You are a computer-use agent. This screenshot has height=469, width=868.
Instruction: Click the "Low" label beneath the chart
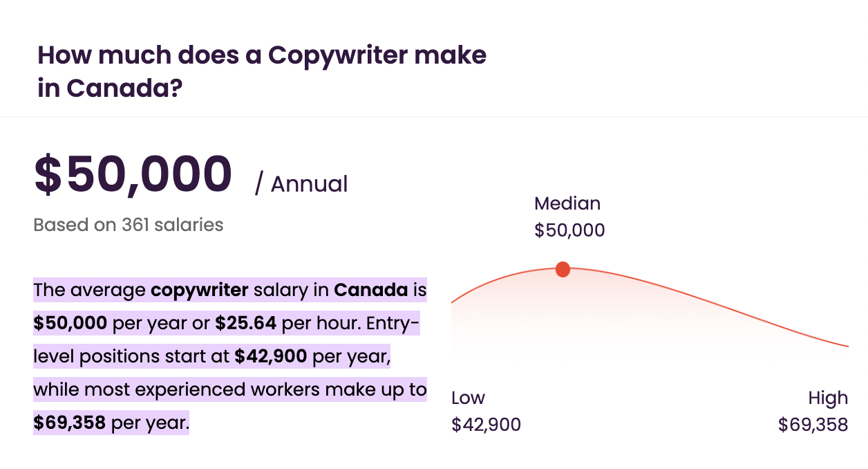tap(468, 398)
